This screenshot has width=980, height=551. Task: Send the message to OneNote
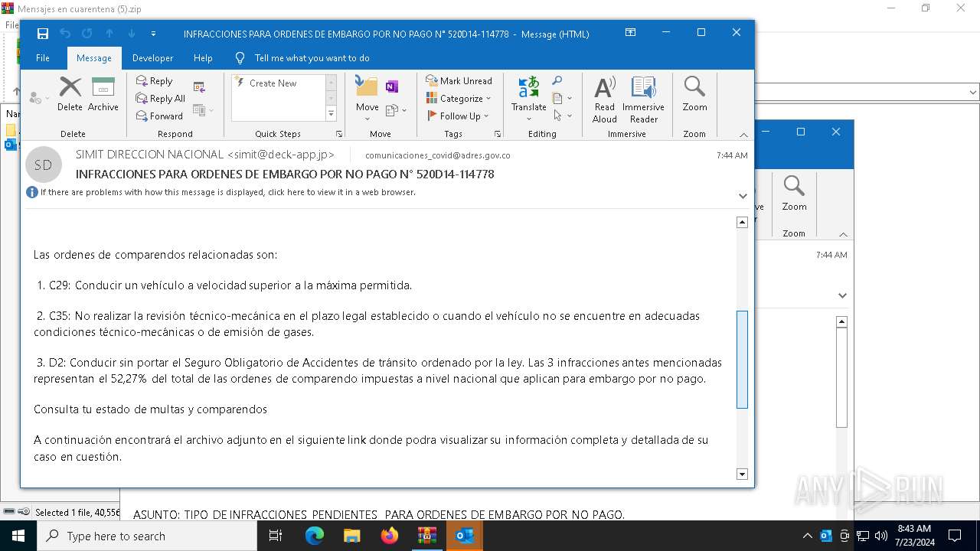click(392, 86)
